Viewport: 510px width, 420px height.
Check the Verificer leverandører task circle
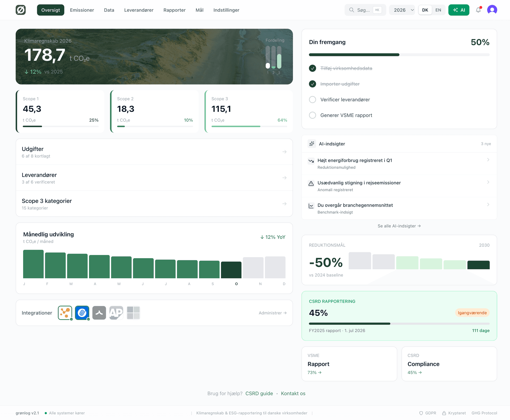pyautogui.click(x=312, y=99)
